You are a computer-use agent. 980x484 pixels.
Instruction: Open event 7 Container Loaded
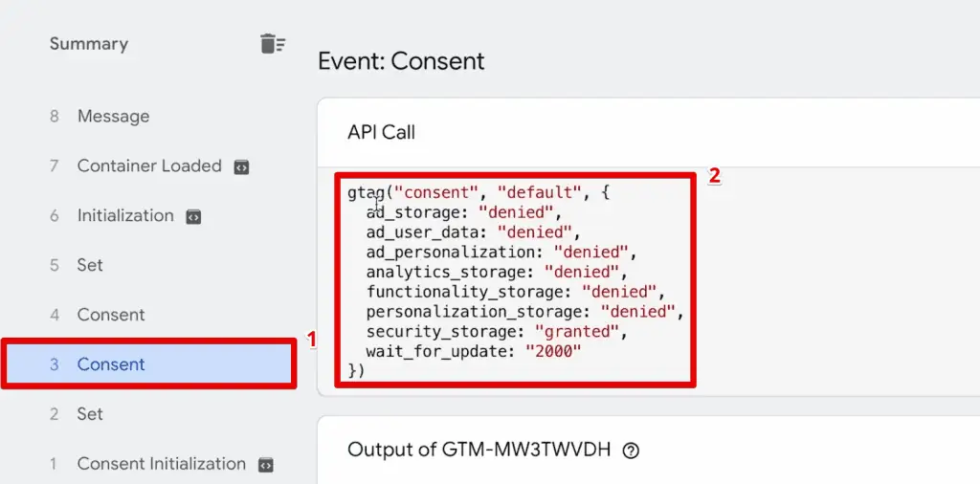[147, 166]
